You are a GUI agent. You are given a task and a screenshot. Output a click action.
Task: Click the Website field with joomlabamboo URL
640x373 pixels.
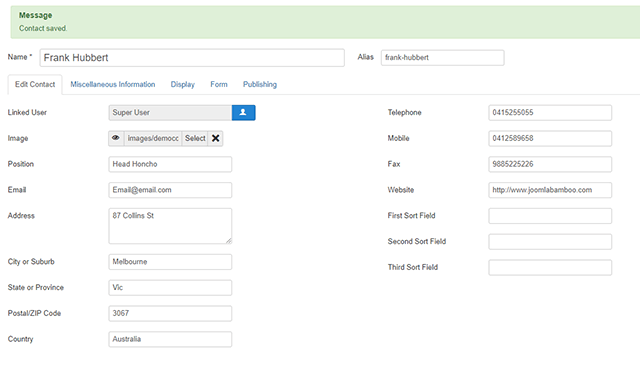point(550,190)
